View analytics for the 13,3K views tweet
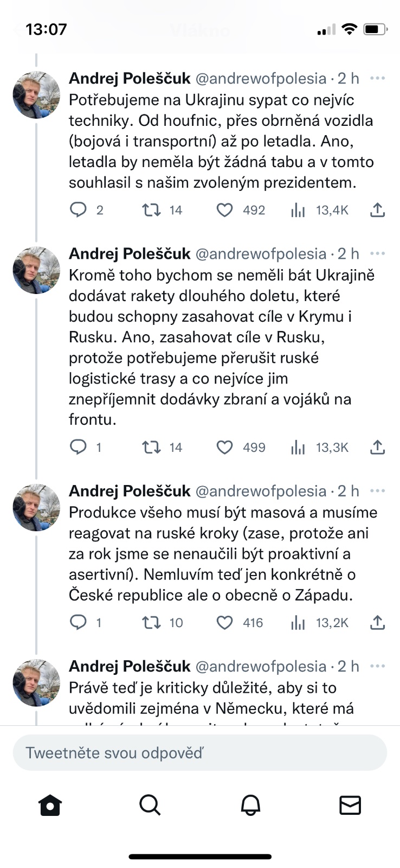 (298, 448)
